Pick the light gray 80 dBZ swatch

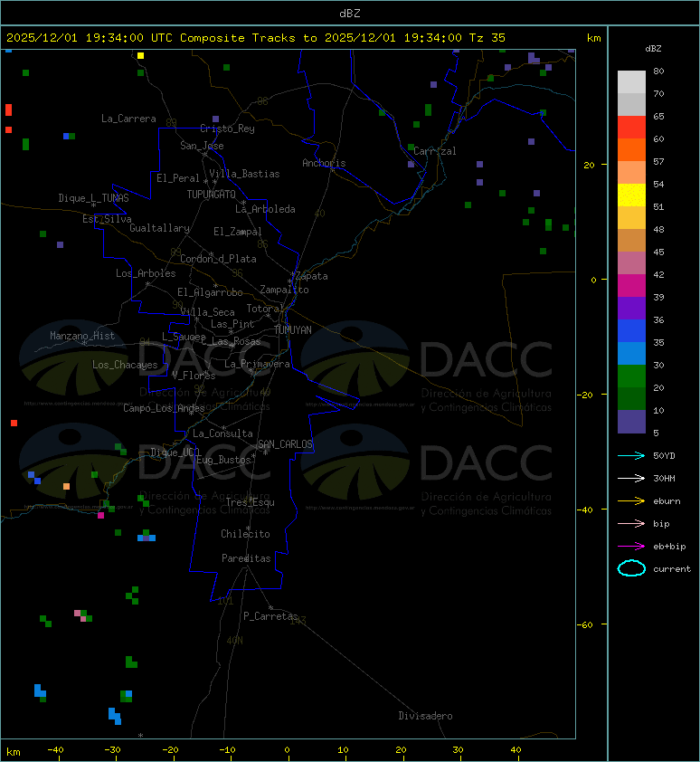pos(631,82)
